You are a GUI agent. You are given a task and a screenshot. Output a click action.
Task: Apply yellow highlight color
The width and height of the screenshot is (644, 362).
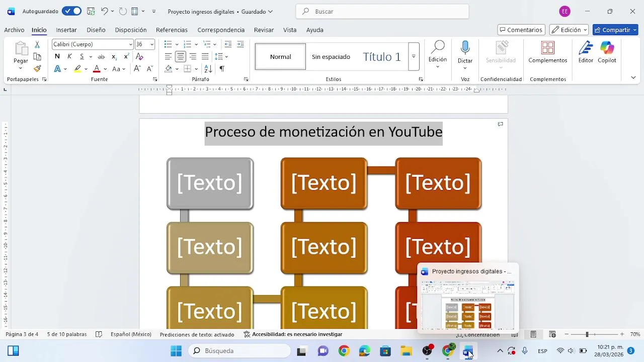tap(77, 69)
